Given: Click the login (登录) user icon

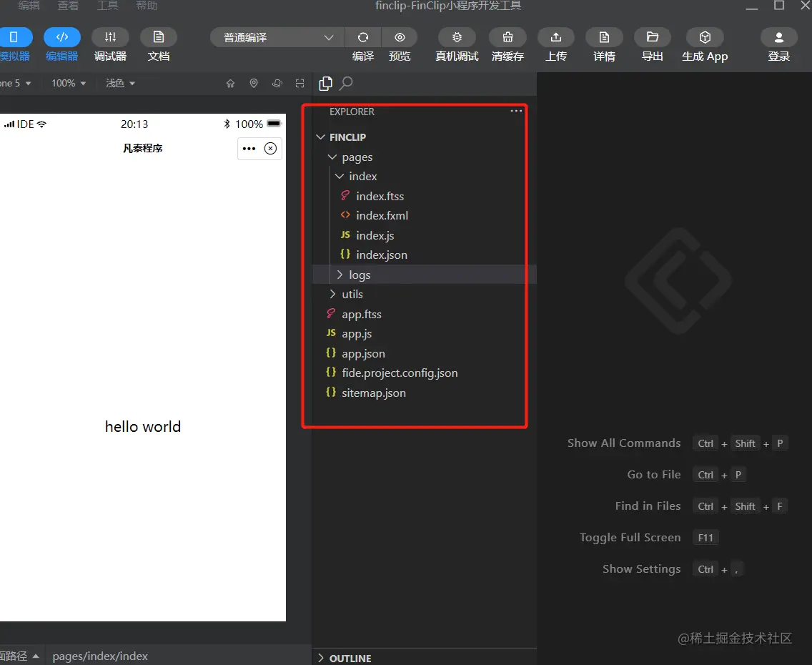Looking at the screenshot, I should coord(779,37).
